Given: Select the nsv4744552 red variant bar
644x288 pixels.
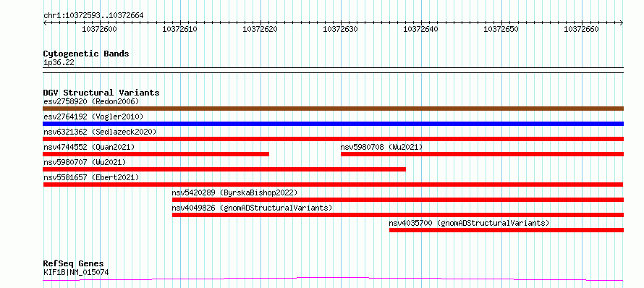Looking at the screenshot, I should pyautogui.click(x=156, y=154).
